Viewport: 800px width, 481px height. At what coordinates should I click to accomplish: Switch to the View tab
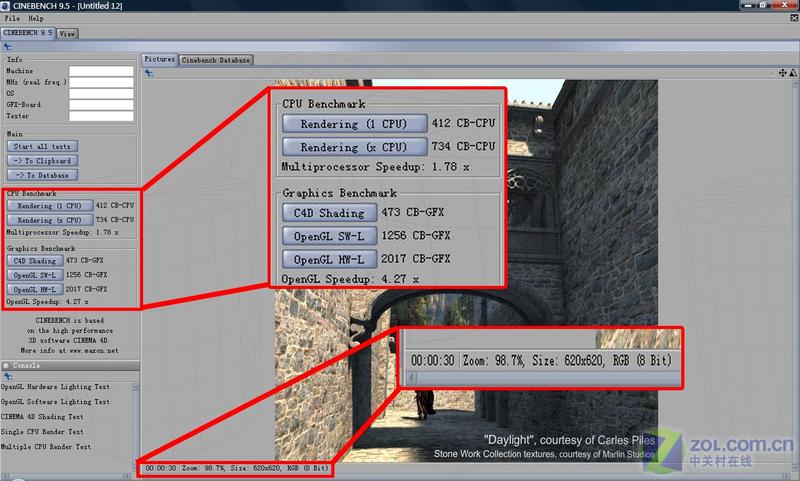[x=67, y=34]
